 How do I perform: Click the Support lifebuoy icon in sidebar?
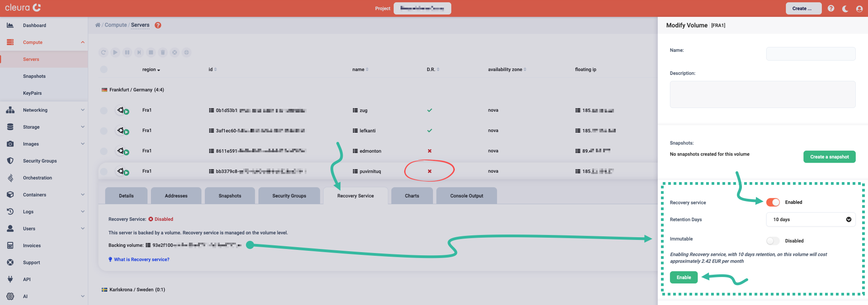(10, 263)
